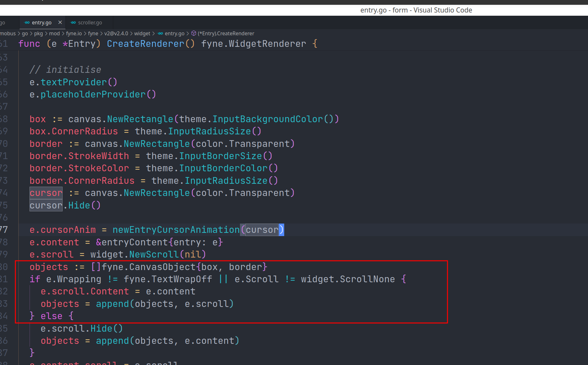
Task: Click border.CornerRadius property
Action: pos(82,181)
